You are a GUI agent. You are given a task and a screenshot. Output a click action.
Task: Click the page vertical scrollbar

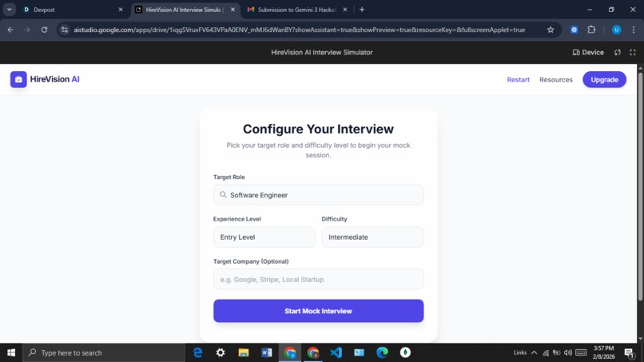click(640, 185)
